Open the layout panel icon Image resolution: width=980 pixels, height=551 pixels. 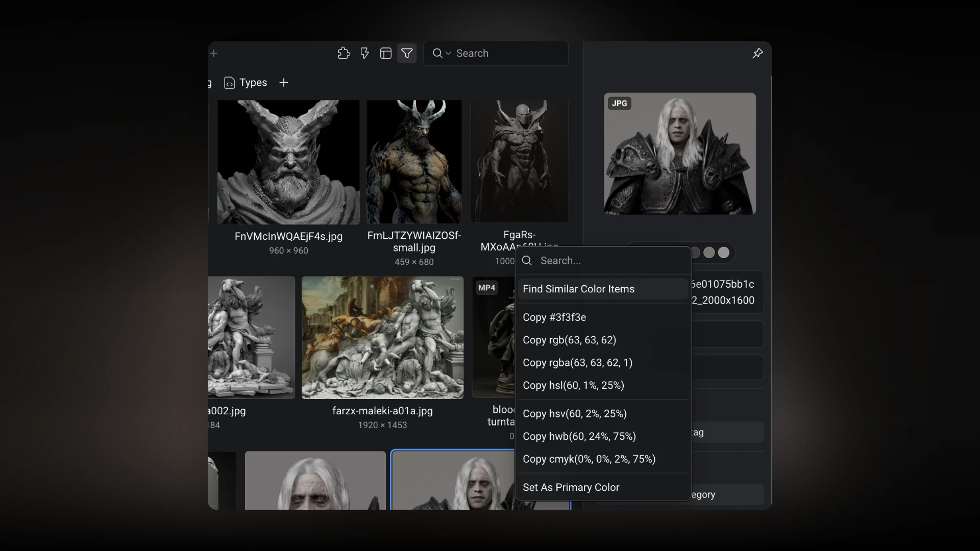click(x=386, y=53)
